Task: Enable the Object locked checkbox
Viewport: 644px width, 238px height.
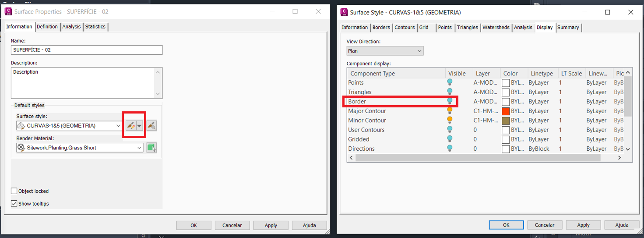Action: [14, 191]
